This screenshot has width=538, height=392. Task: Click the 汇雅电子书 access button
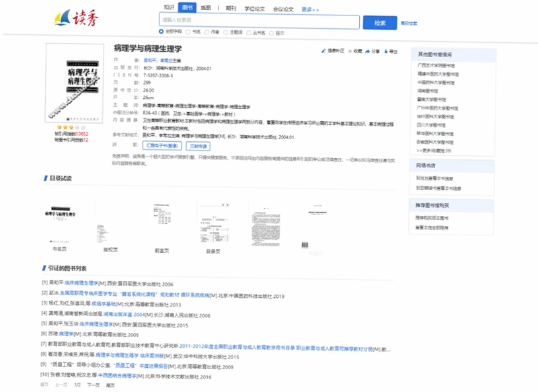tap(162, 146)
